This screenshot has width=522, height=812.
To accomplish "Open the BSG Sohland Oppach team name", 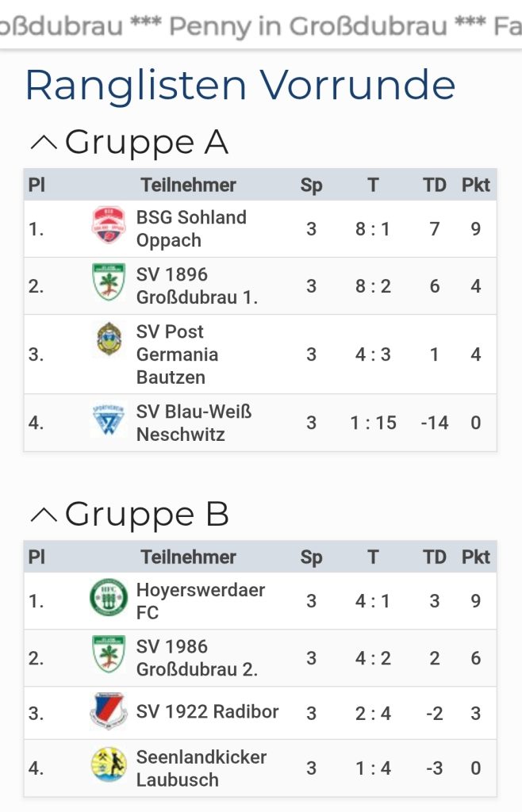I will coord(191,228).
